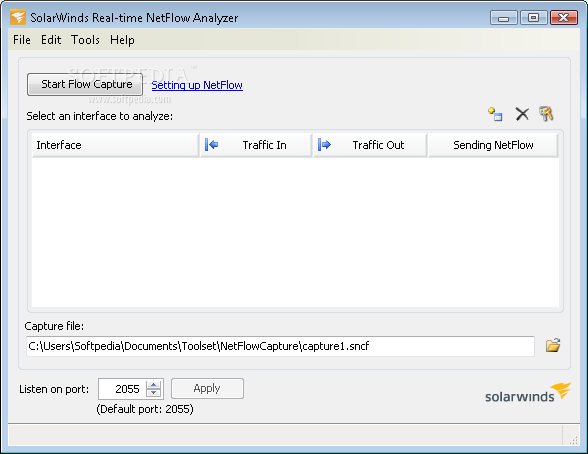Click Start Flow Capture button

click(x=85, y=84)
